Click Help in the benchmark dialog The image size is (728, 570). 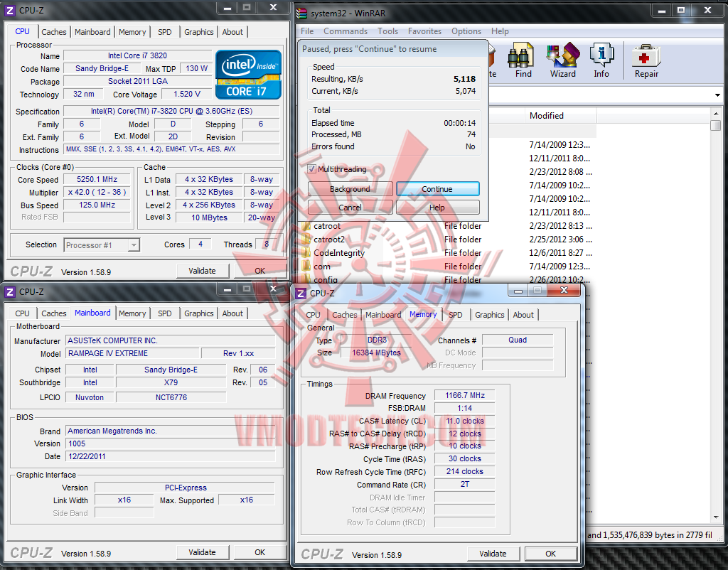(x=437, y=208)
